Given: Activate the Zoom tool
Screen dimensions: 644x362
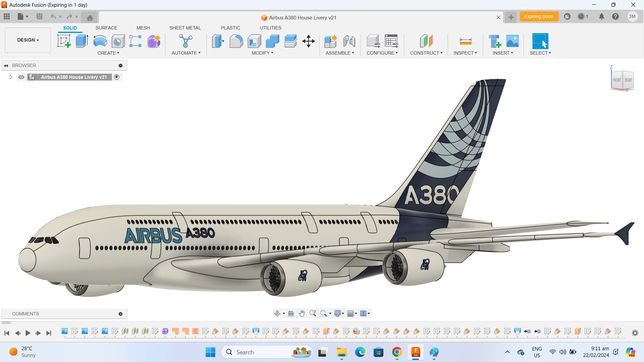Looking at the screenshot, I should point(313,313).
